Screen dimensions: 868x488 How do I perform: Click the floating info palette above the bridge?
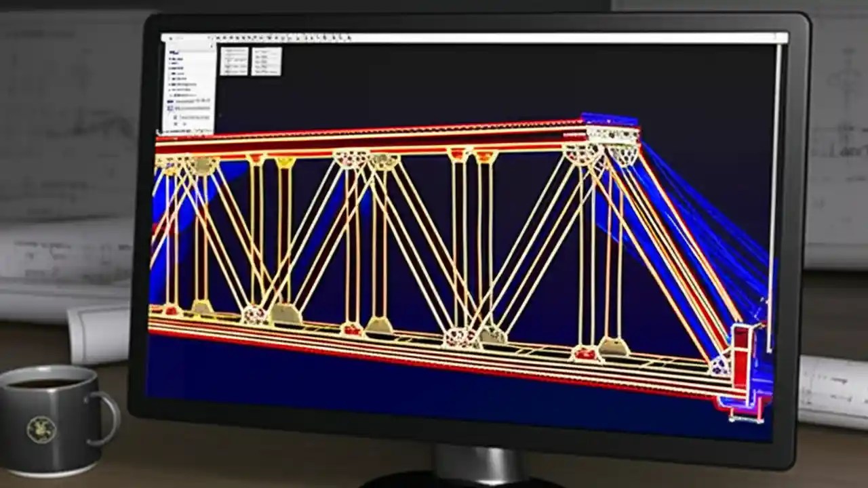tap(234, 61)
